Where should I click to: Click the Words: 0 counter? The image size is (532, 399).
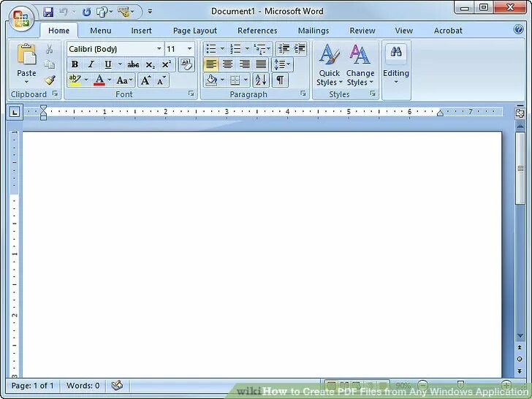83,385
